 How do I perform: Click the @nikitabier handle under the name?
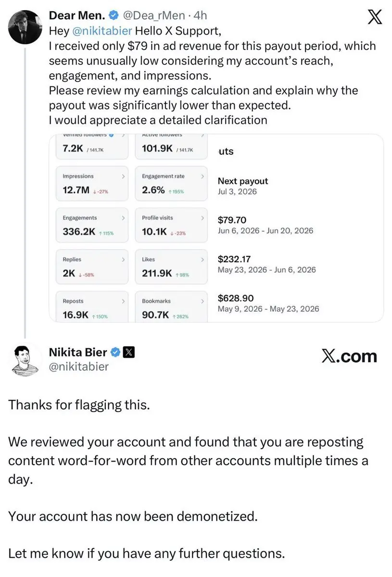click(x=79, y=367)
